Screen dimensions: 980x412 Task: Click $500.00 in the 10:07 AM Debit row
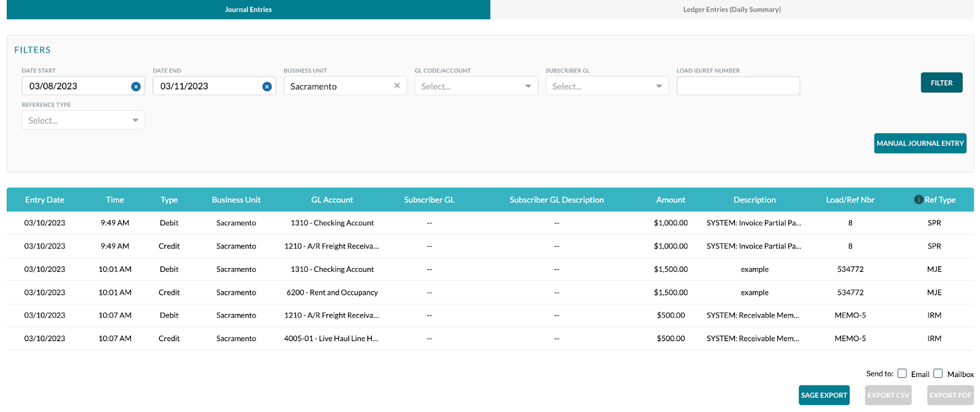coord(671,315)
